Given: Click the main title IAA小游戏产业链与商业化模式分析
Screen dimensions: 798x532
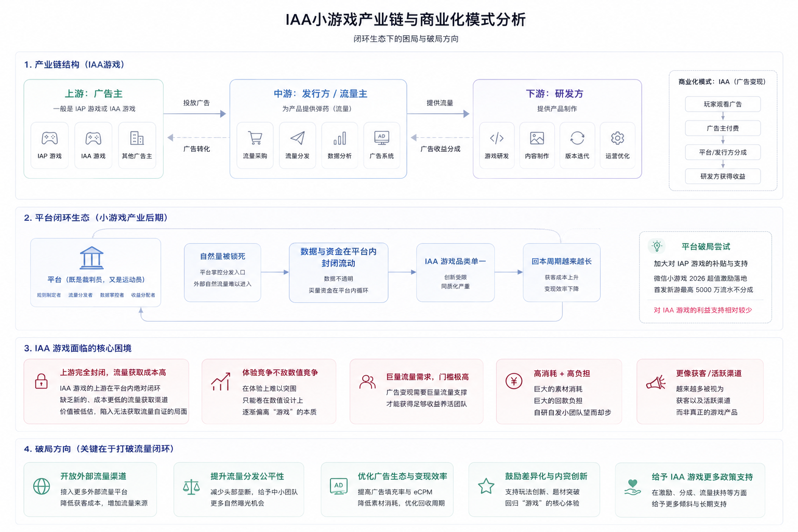Looking at the screenshot, I should 406,20.
